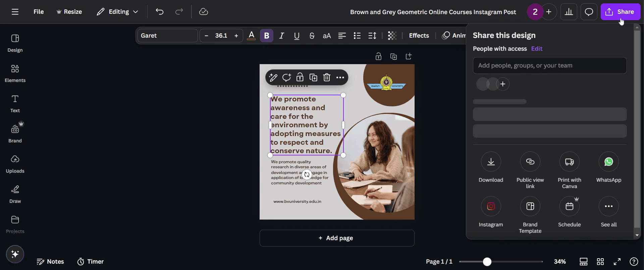This screenshot has width=644, height=270.
Task: Delete selected text with trash icon
Action: (x=327, y=78)
